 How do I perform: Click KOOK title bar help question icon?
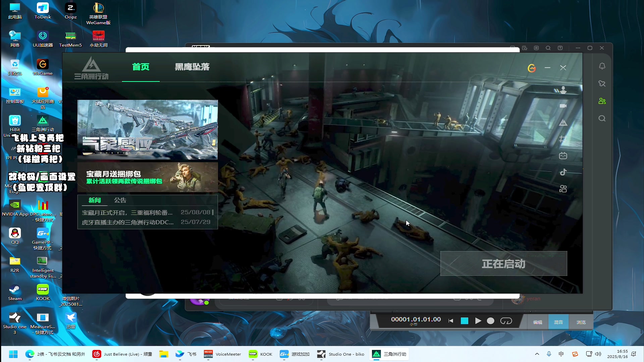pyautogui.click(x=560, y=48)
